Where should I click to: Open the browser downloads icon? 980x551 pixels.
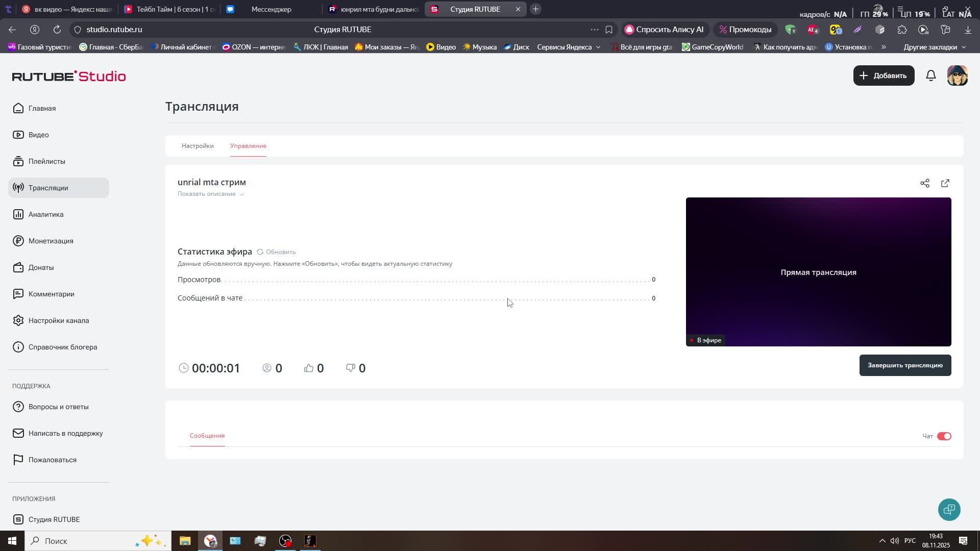[968, 30]
